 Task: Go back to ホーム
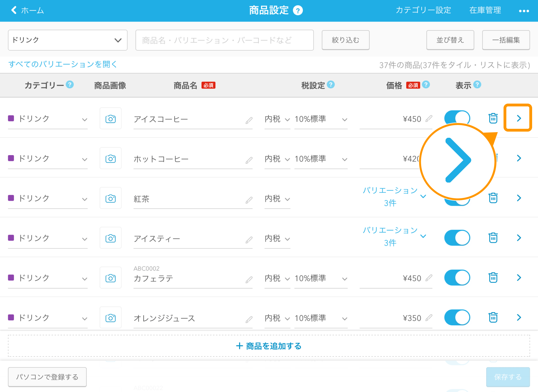pos(27,11)
